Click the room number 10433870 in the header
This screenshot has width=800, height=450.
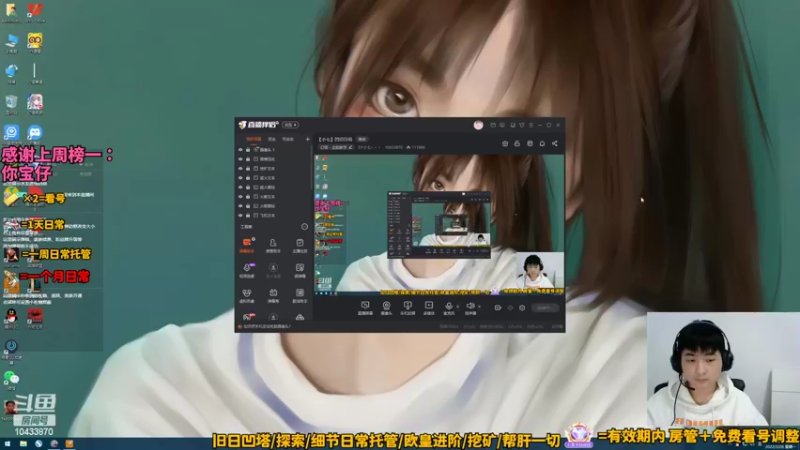[393, 147]
